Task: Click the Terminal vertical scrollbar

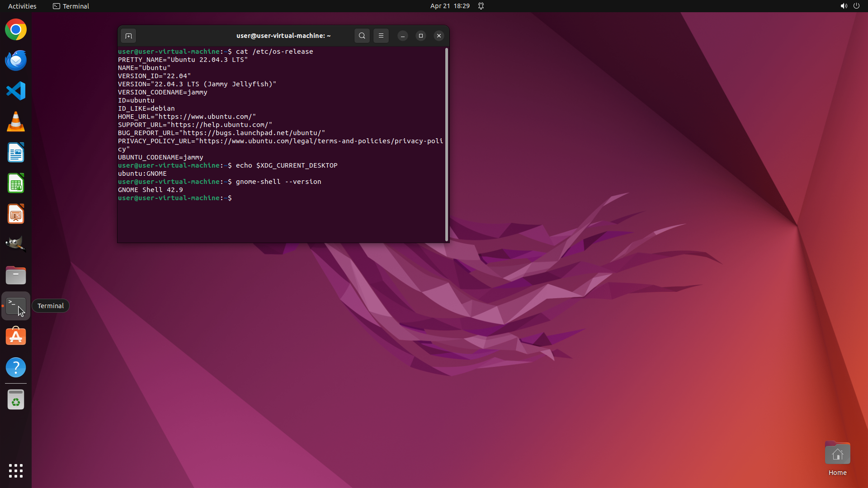Action: coord(447,145)
